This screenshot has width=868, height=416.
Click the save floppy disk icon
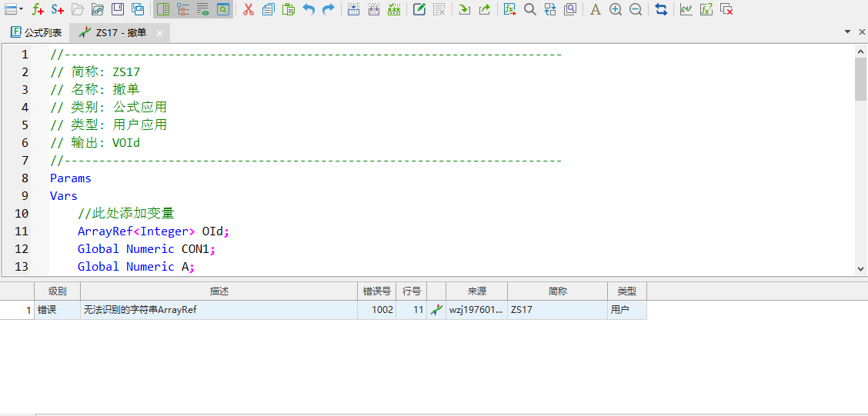click(x=118, y=9)
